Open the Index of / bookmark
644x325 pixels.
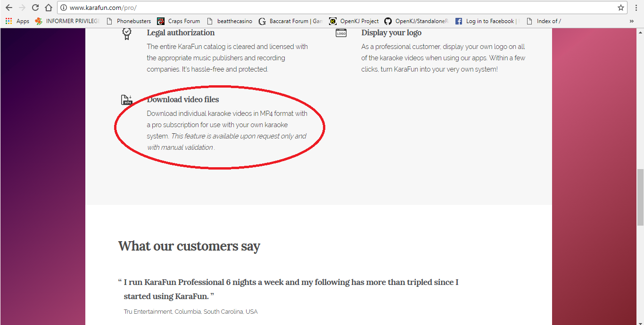click(x=544, y=21)
